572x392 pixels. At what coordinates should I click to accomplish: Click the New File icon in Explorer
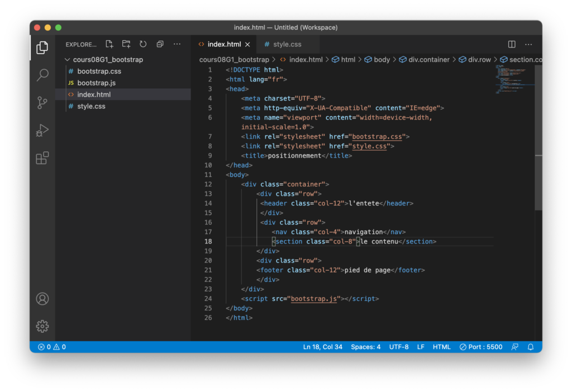point(109,44)
